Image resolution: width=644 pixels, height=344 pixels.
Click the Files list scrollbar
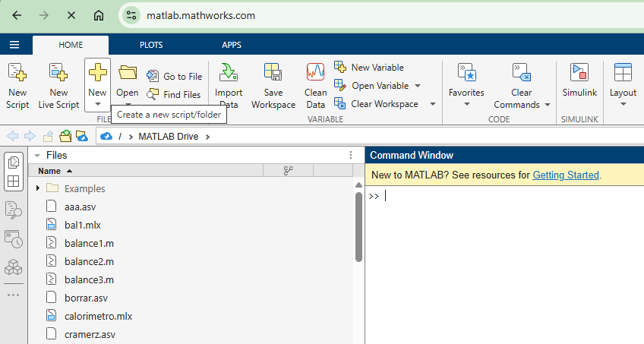(x=358, y=226)
